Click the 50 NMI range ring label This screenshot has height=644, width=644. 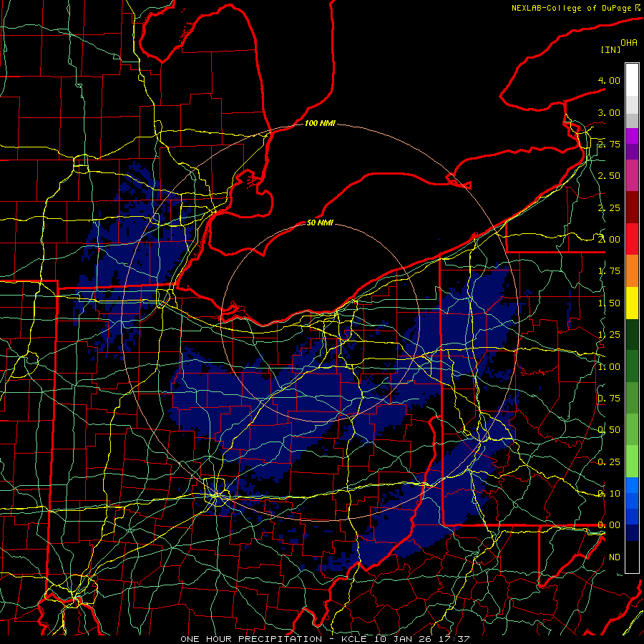(320, 223)
